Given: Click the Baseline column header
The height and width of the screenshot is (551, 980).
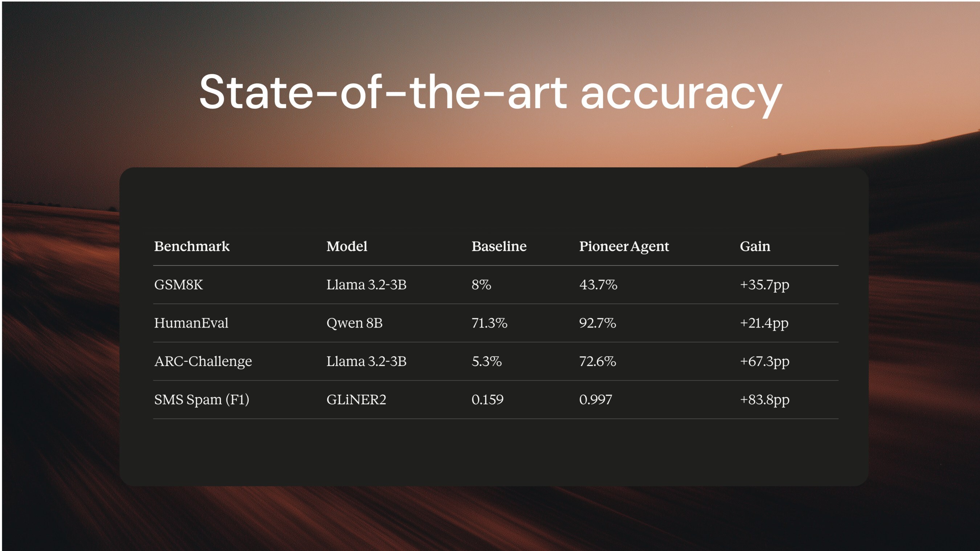Looking at the screenshot, I should click(x=499, y=246).
